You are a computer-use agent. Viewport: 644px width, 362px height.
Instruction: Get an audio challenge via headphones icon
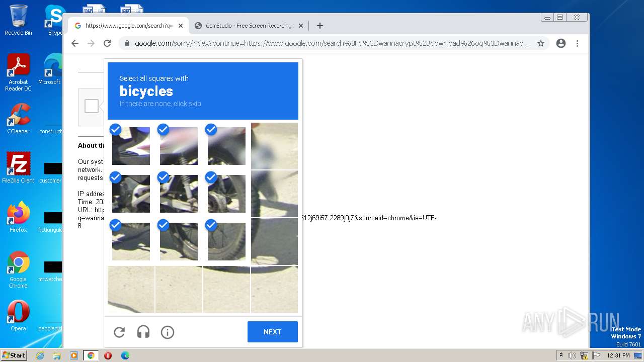click(143, 332)
